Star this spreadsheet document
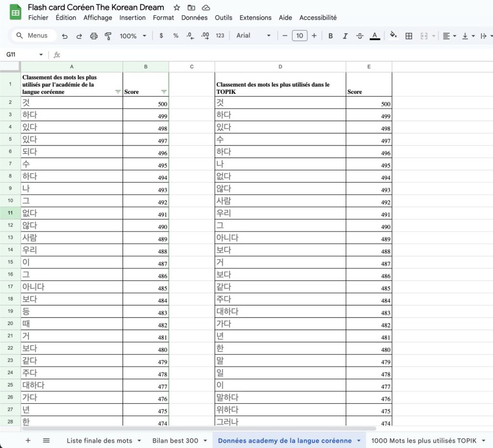Image resolution: width=493 pixels, height=448 pixels. pyautogui.click(x=177, y=8)
